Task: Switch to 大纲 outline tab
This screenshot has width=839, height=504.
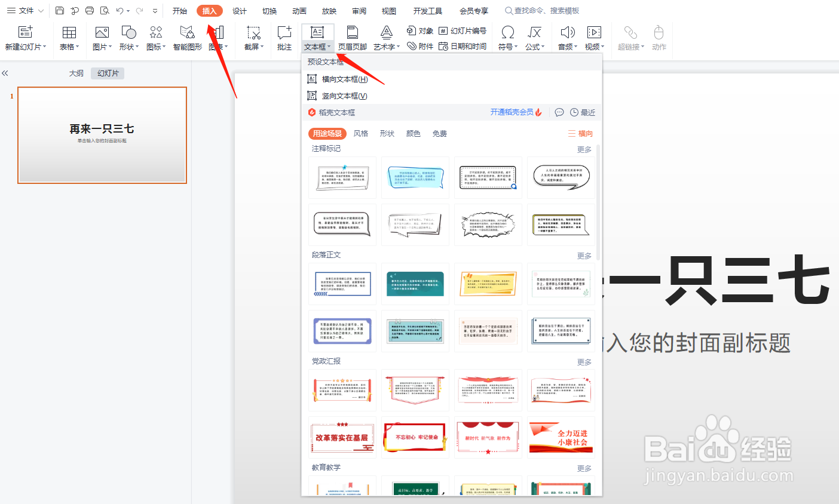Action: pyautogui.click(x=76, y=73)
